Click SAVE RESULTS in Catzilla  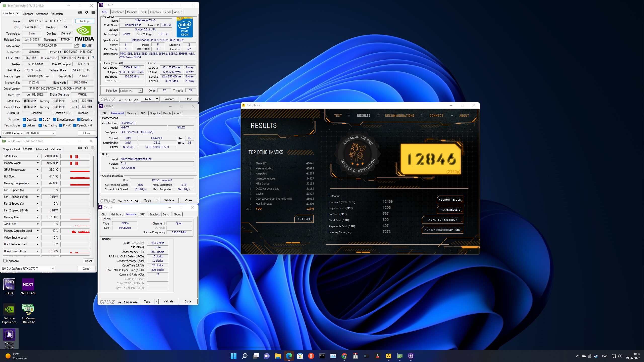pyautogui.click(x=450, y=210)
